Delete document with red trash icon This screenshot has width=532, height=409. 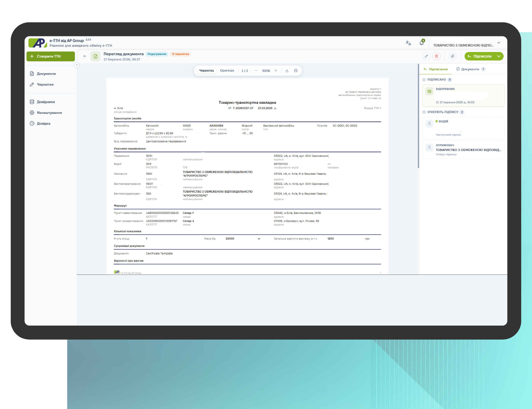(x=436, y=56)
